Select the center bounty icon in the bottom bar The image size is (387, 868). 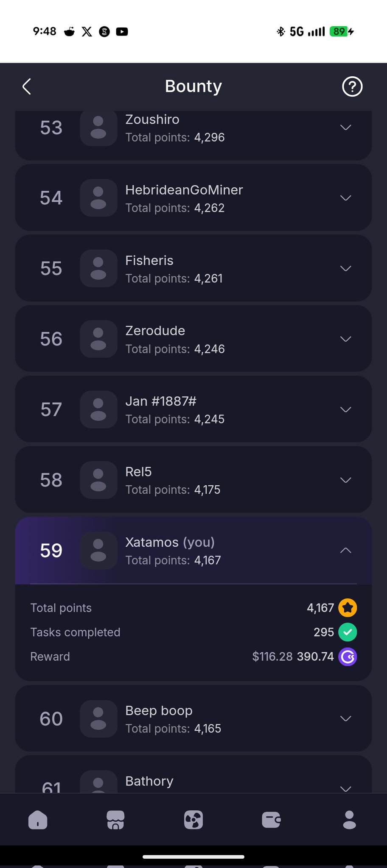pos(193,820)
